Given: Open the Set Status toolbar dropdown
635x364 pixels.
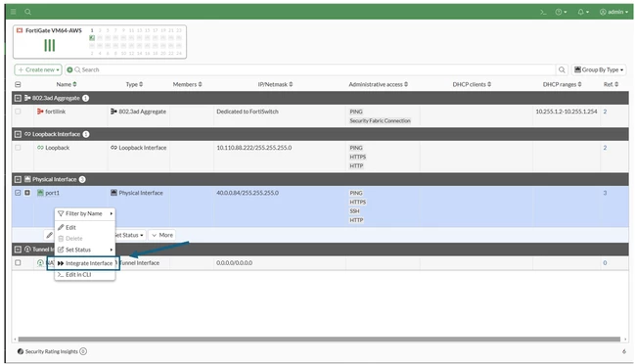Looking at the screenshot, I should [x=130, y=235].
